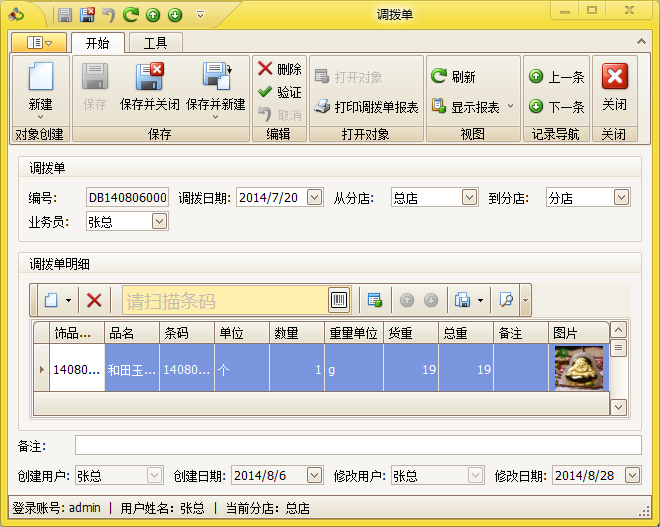660x527 pixels.
Task: Open the 创建用户 dropdown
Action: (154, 475)
